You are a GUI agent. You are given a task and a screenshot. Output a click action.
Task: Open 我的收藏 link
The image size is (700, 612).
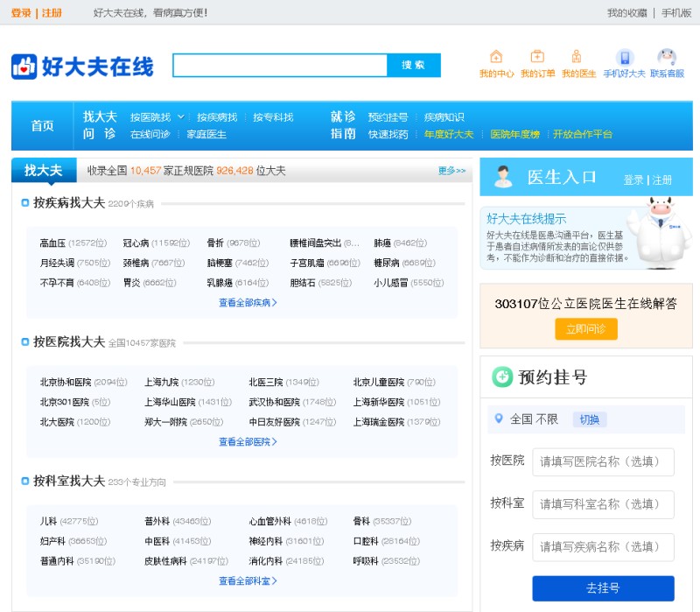626,13
